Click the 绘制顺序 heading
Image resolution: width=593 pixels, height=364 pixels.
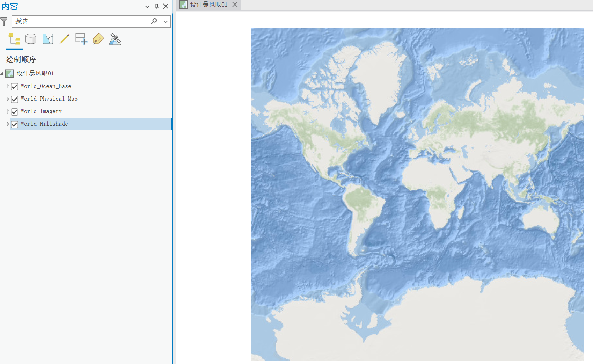[21, 60]
